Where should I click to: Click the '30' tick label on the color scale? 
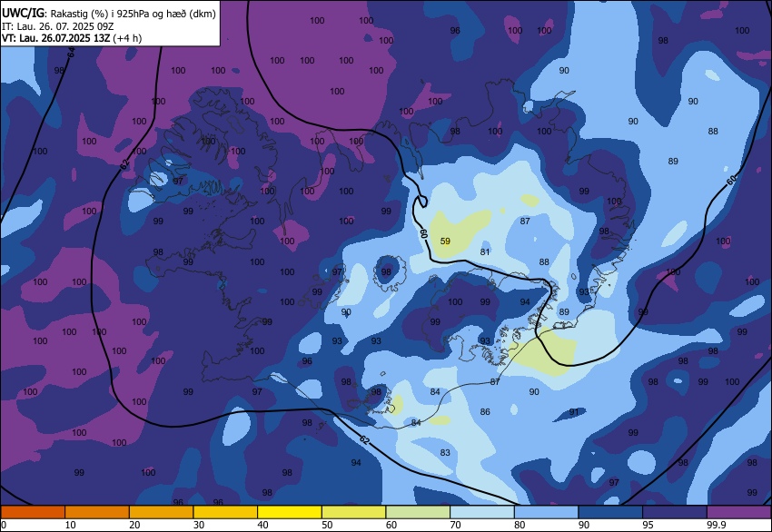[x=199, y=525]
